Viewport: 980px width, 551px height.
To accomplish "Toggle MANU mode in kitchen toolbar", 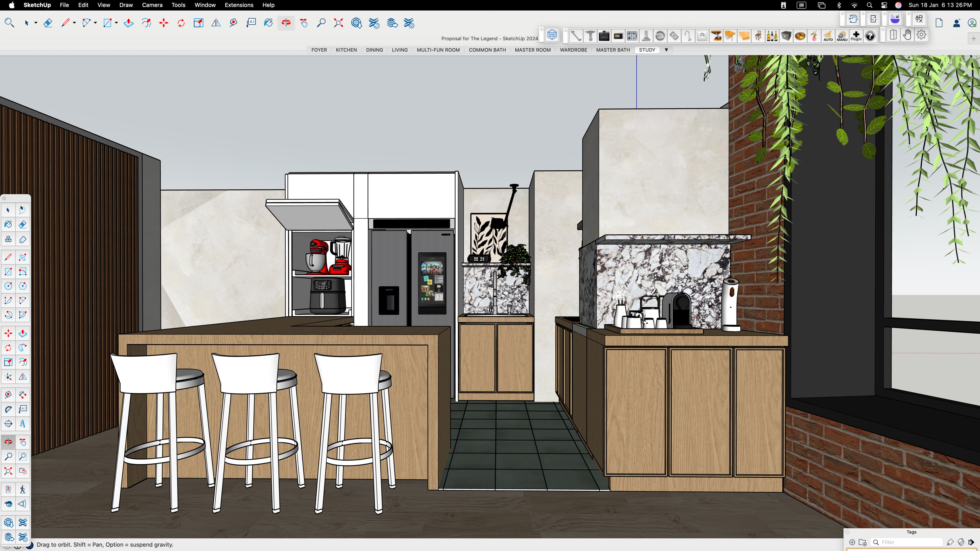I will tap(842, 36).
